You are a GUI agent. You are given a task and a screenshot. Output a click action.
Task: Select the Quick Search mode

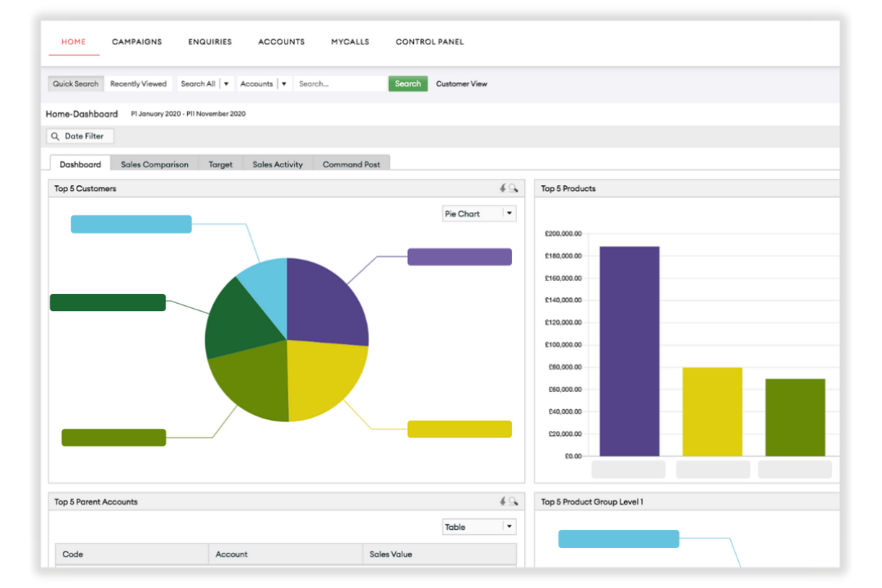tap(75, 84)
